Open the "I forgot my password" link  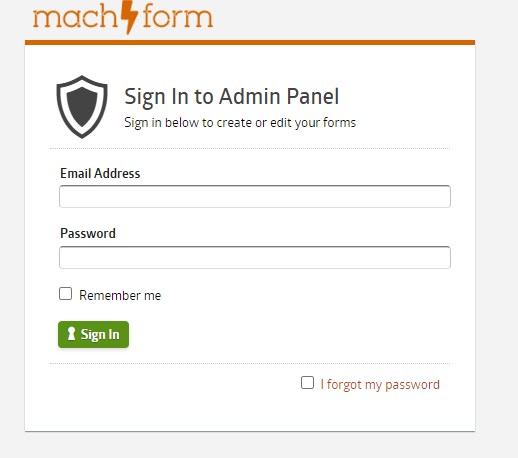click(380, 385)
